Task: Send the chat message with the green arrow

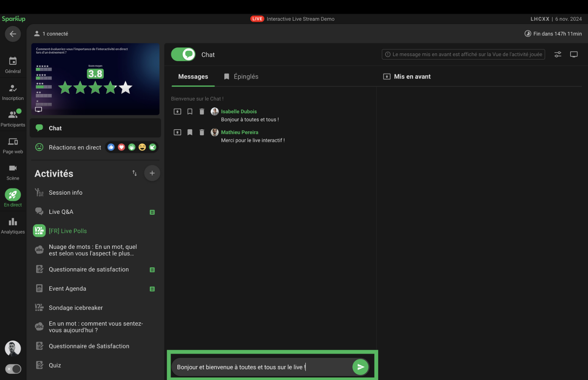Action: click(x=360, y=367)
